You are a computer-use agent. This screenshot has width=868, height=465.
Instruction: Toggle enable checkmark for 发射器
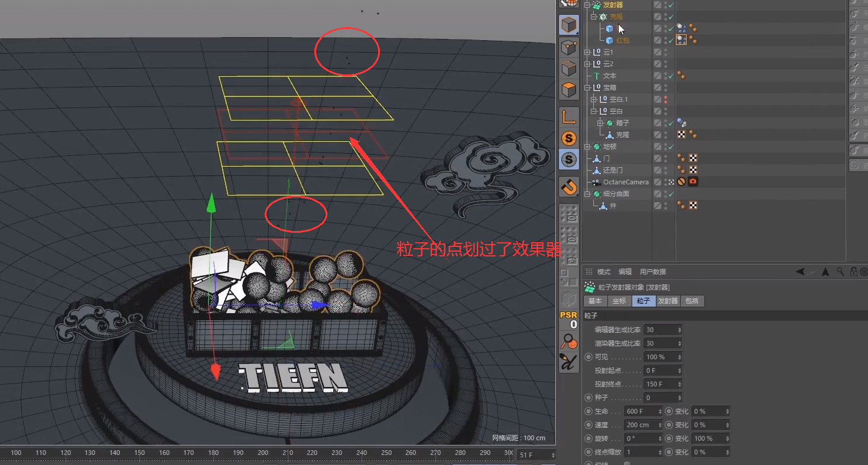click(x=671, y=5)
